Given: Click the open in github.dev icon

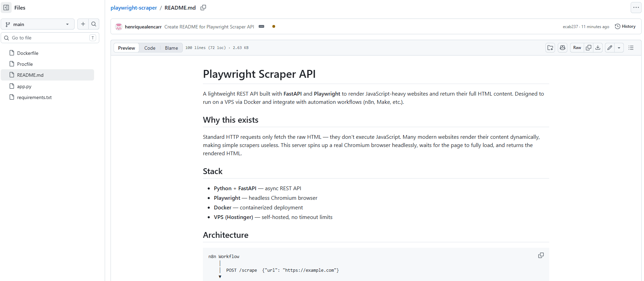Looking at the screenshot, I should tap(550, 48).
